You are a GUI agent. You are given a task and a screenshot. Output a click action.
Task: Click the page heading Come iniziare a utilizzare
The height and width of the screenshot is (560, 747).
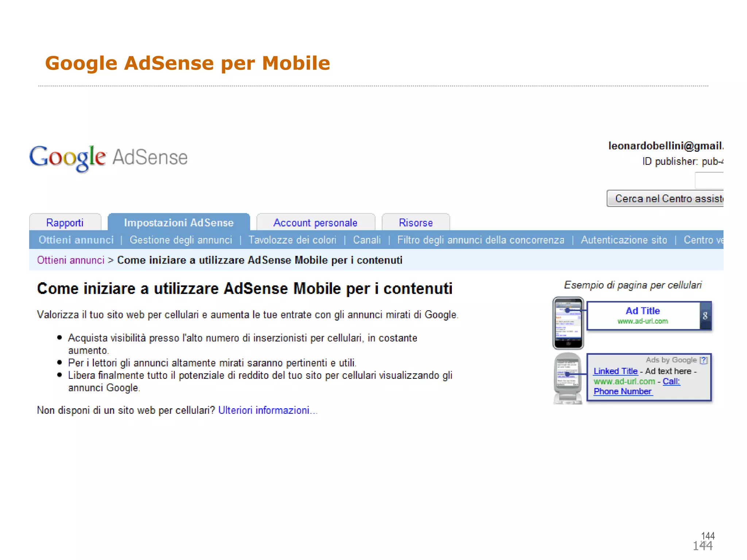pos(245,288)
